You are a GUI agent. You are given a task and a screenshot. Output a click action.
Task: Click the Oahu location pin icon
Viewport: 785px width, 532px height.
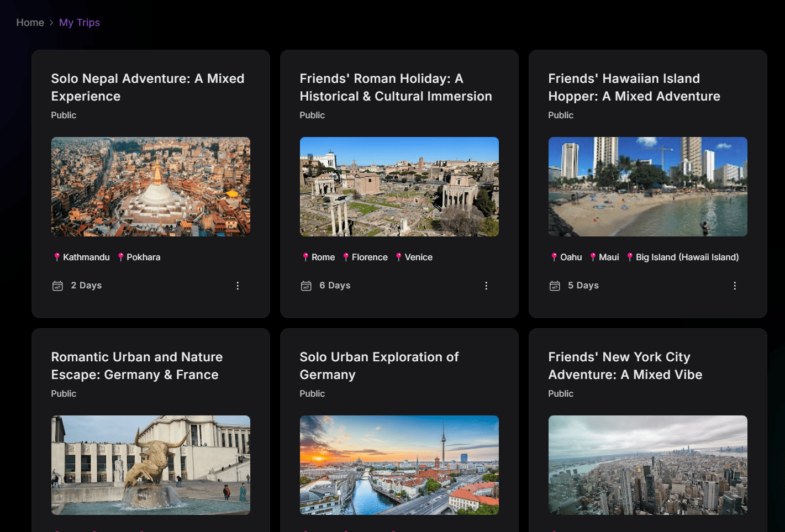coord(554,257)
